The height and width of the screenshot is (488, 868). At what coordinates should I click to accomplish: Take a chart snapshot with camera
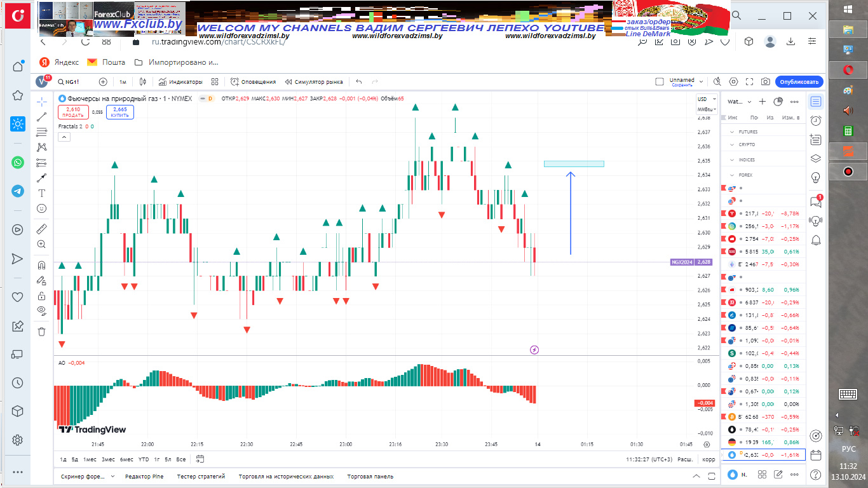pos(766,82)
